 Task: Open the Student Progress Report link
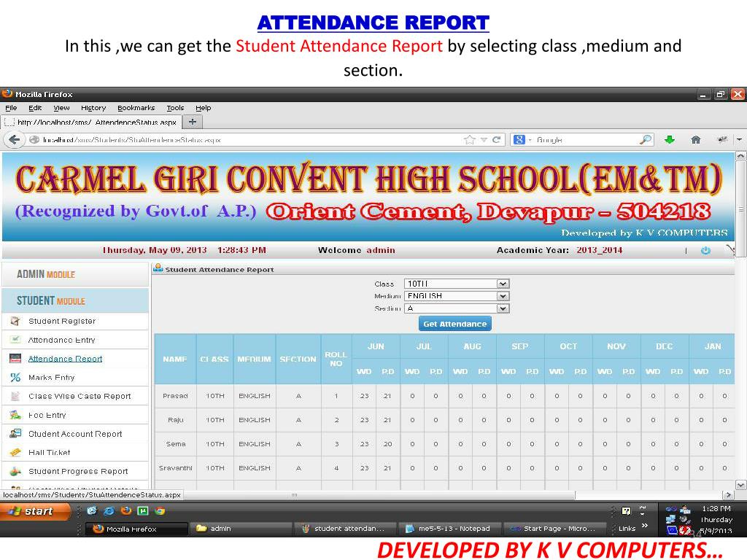(x=78, y=471)
